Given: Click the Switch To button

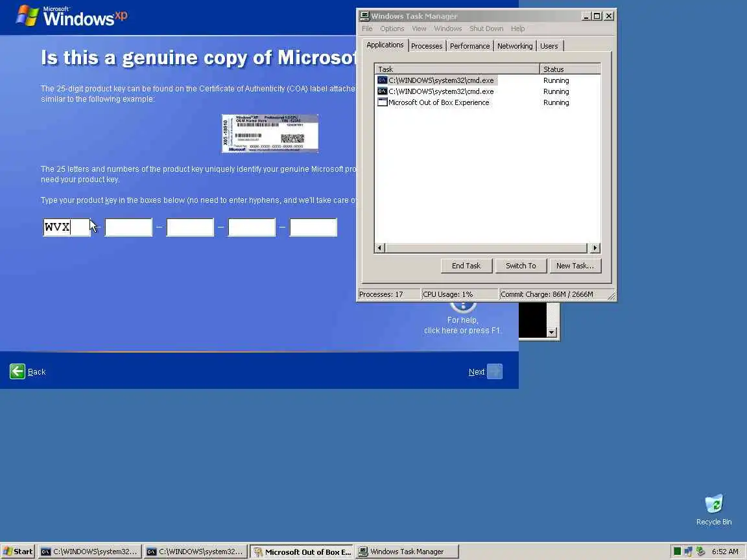Looking at the screenshot, I should (520, 266).
